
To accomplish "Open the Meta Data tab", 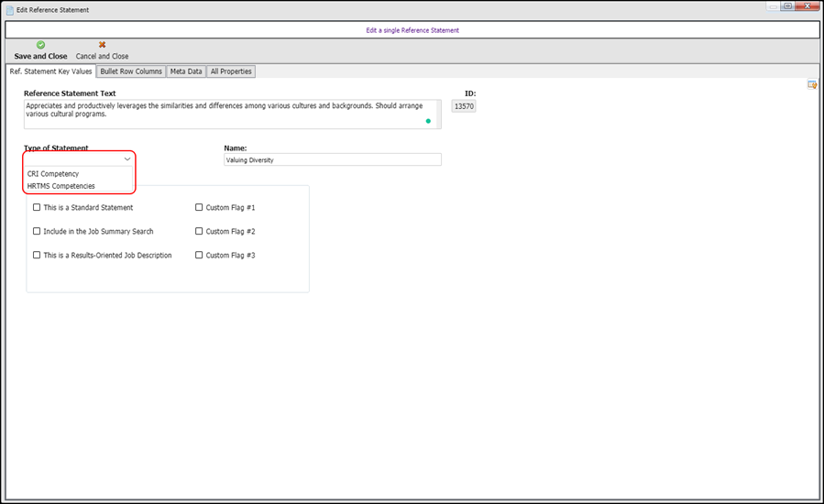I will tap(186, 71).
